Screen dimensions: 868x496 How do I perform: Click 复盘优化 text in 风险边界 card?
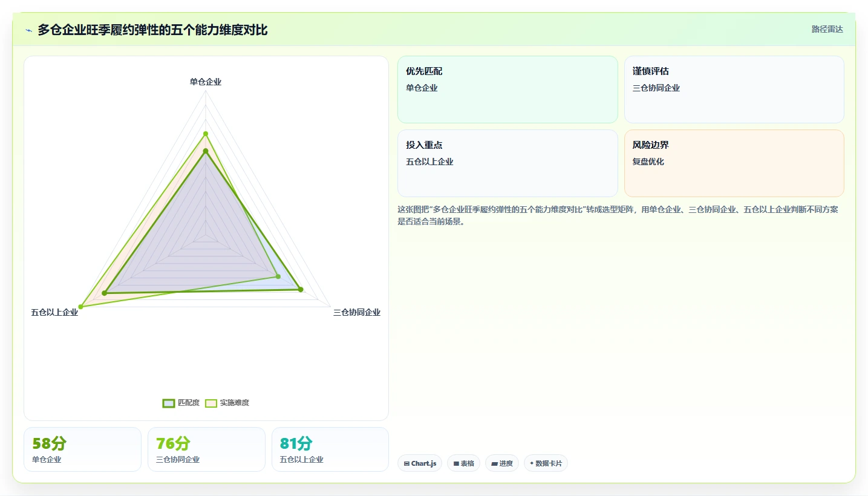coord(648,162)
